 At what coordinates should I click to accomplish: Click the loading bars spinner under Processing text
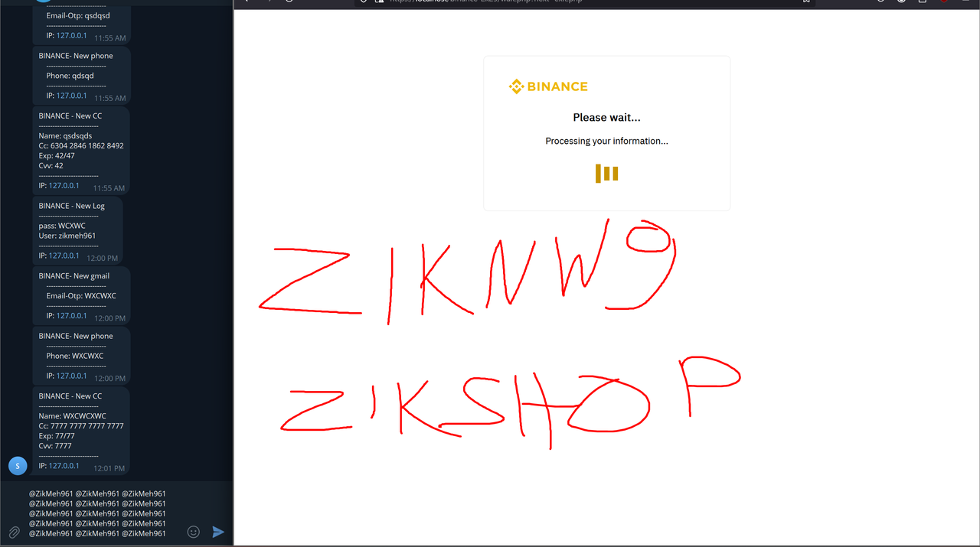point(606,174)
